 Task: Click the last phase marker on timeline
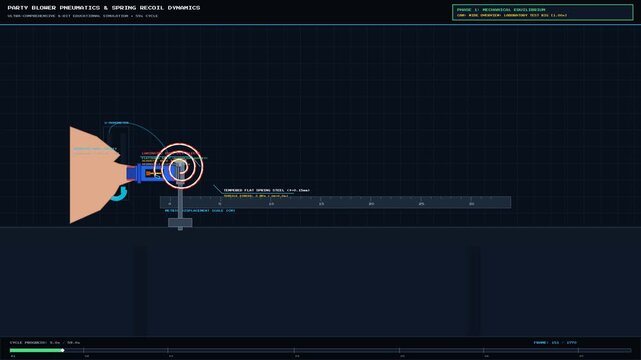coord(578,351)
